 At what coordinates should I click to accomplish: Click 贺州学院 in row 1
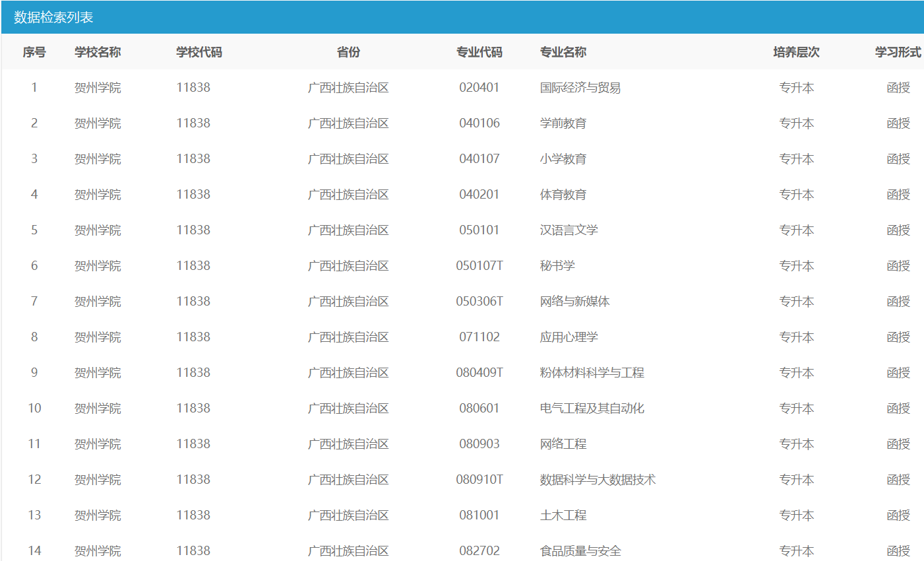tap(98, 88)
